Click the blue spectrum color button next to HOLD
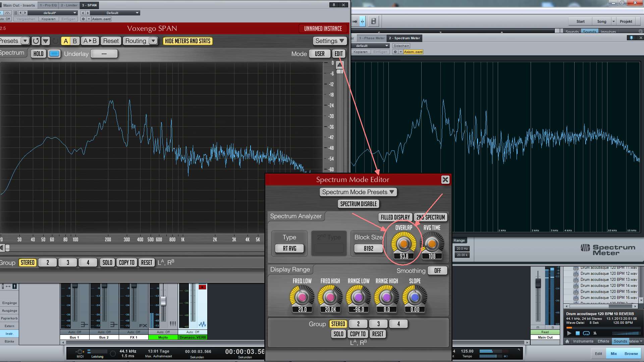 54,54
